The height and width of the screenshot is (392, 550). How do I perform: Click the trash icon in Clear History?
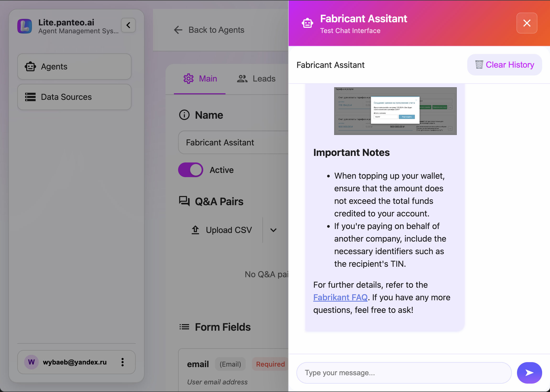pos(479,64)
